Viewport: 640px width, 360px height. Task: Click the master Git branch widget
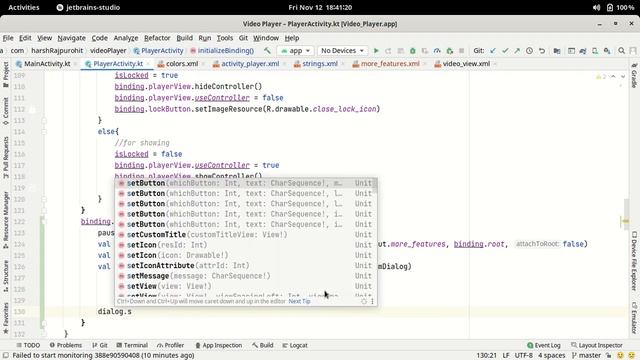587,356
